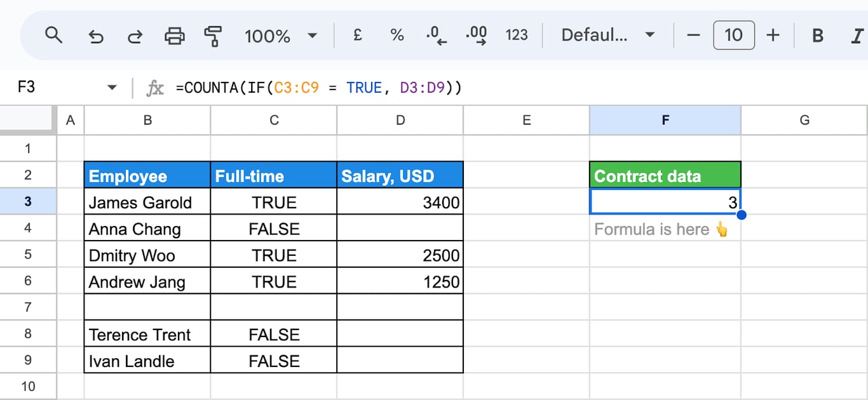Viewport: 868px width, 400px height.
Task: Select the salary cell 3400
Action: [x=400, y=202]
